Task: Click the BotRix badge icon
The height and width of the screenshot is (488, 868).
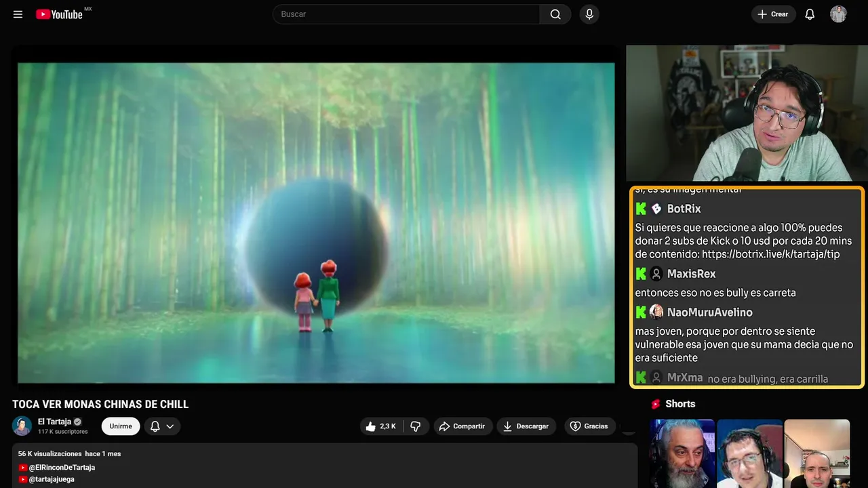Action: [x=656, y=209]
